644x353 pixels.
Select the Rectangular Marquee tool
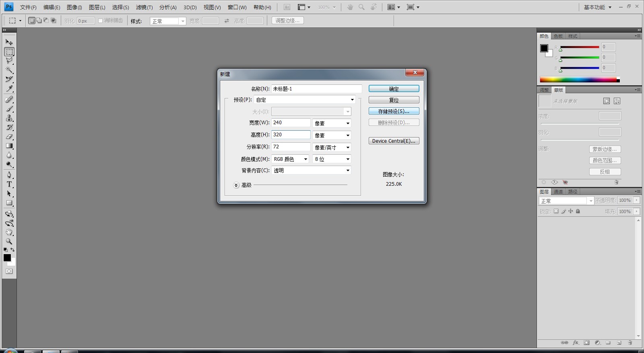click(x=9, y=52)
